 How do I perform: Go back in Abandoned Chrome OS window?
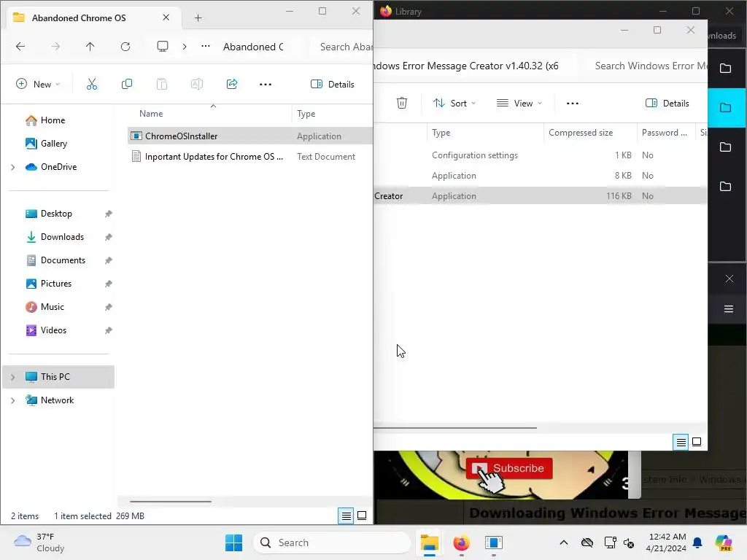(x=20, y=47)
